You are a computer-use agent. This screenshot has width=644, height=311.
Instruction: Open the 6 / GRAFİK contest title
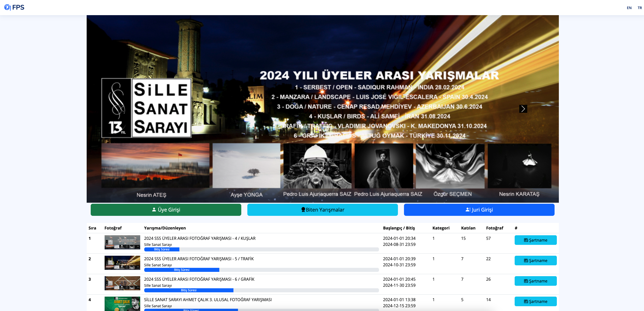point(199,279)
